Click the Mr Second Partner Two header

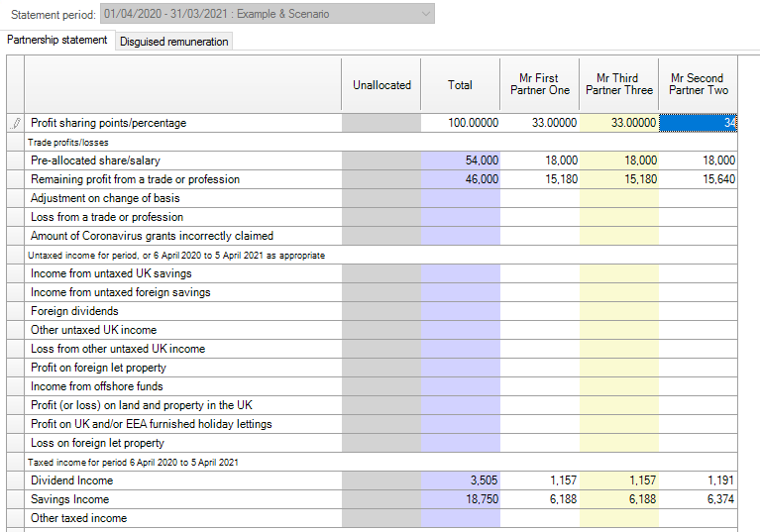click(x=698, y=84)
